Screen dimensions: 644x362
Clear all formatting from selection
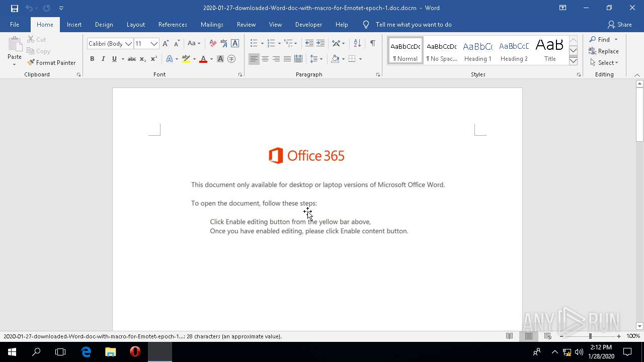[213, 44]
